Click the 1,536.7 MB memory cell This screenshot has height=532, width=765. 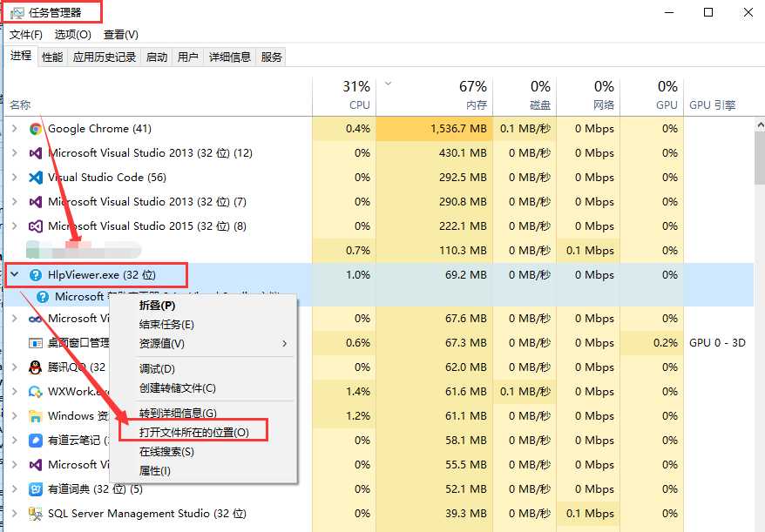(434, 129)
